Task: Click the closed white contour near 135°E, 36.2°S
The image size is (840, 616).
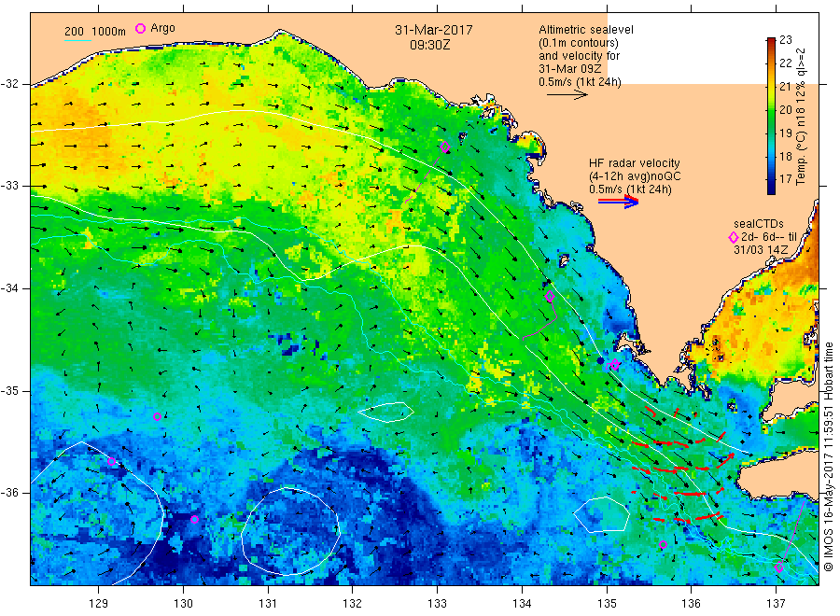Action: 601,514
